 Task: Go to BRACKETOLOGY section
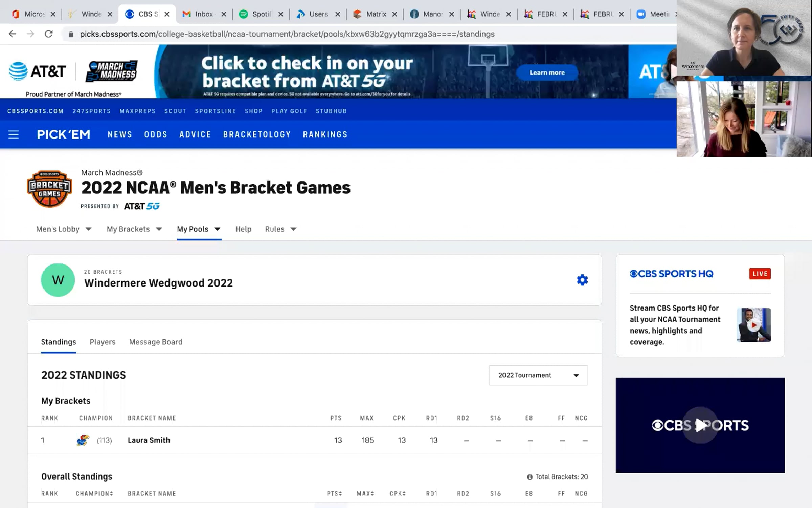[257, 134]
